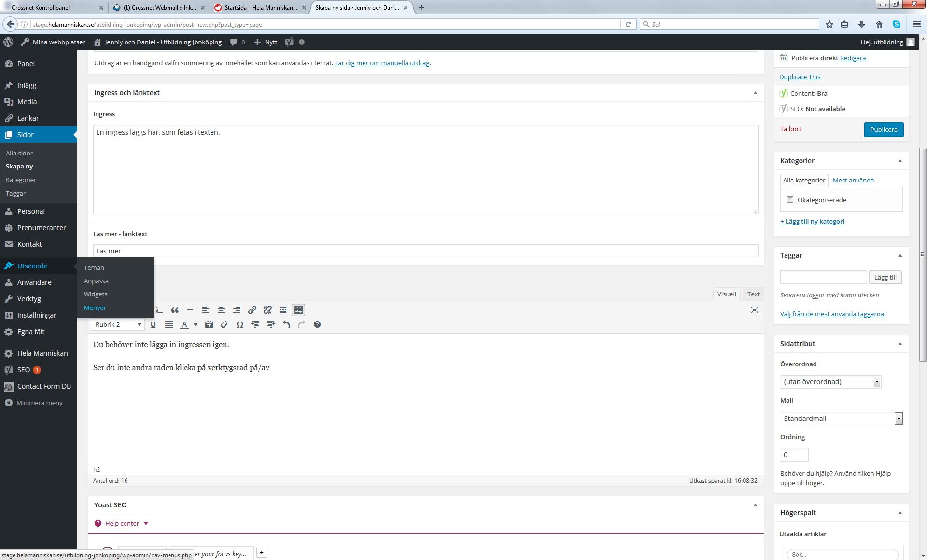Enable the Visuell editor tab
This screenshot has height=560, width=927.
[728, 294]
